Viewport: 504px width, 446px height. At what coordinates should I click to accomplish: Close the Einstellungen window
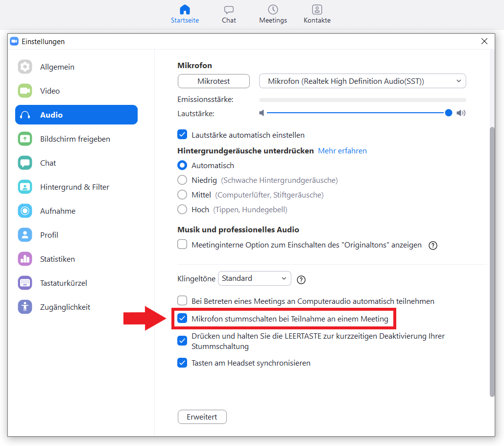[x=484, y=41]
